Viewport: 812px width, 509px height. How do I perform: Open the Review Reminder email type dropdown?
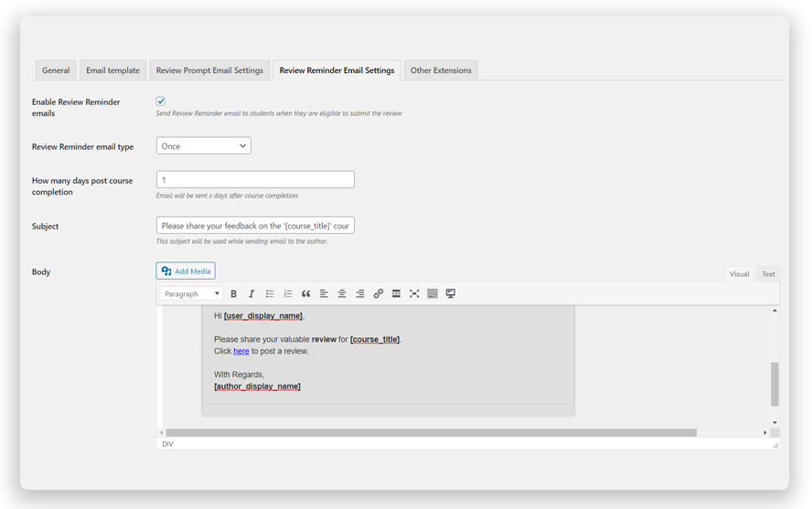[x=204, y=146]
